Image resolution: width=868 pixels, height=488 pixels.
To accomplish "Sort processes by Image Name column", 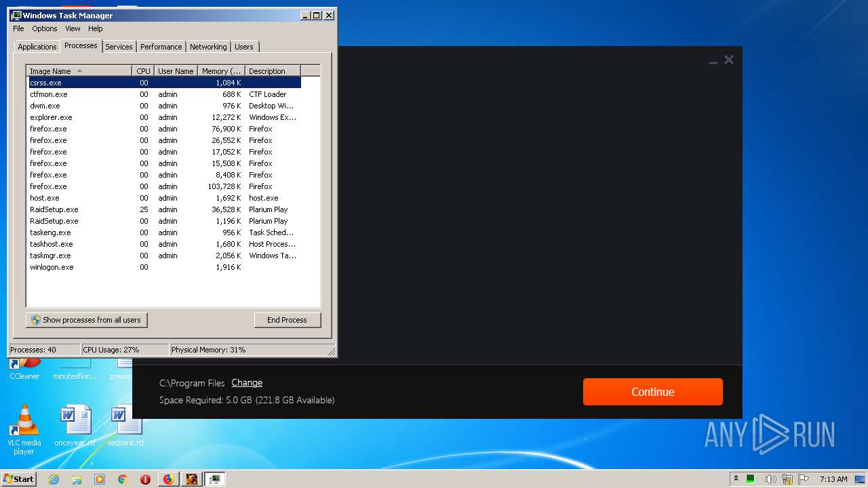I will tap(79, 71).
